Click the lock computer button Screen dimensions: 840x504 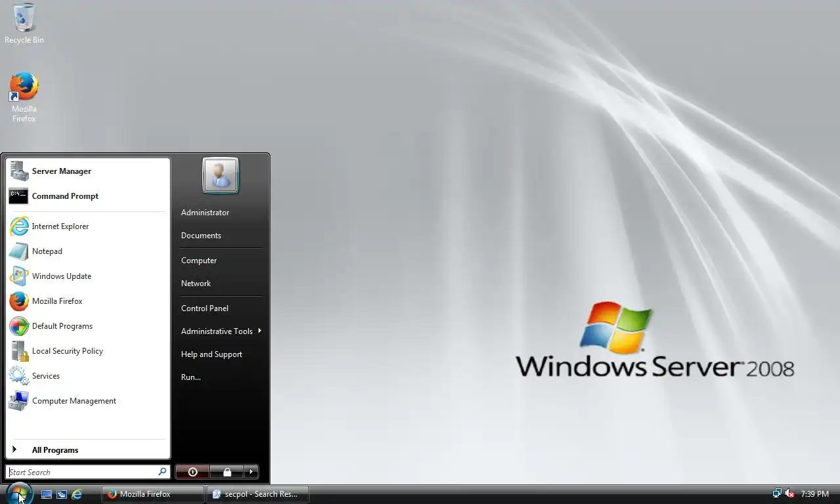[227, 472]
